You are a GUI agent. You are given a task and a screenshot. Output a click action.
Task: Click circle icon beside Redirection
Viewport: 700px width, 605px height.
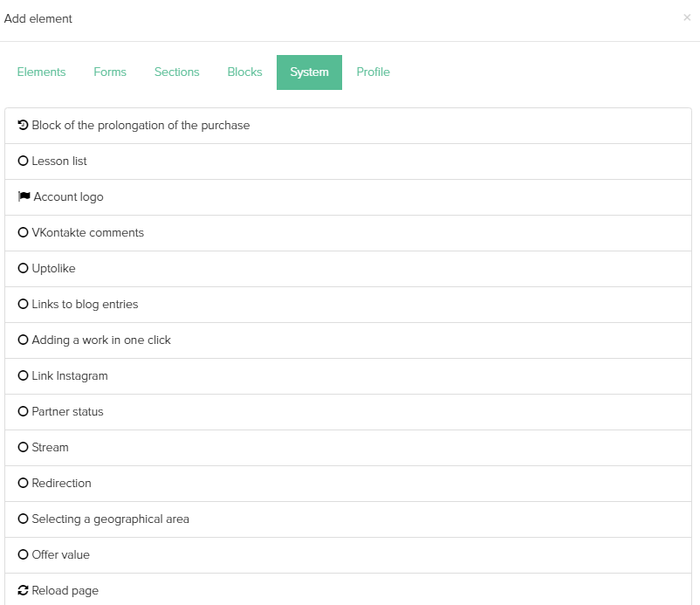[x=23, y=483]
